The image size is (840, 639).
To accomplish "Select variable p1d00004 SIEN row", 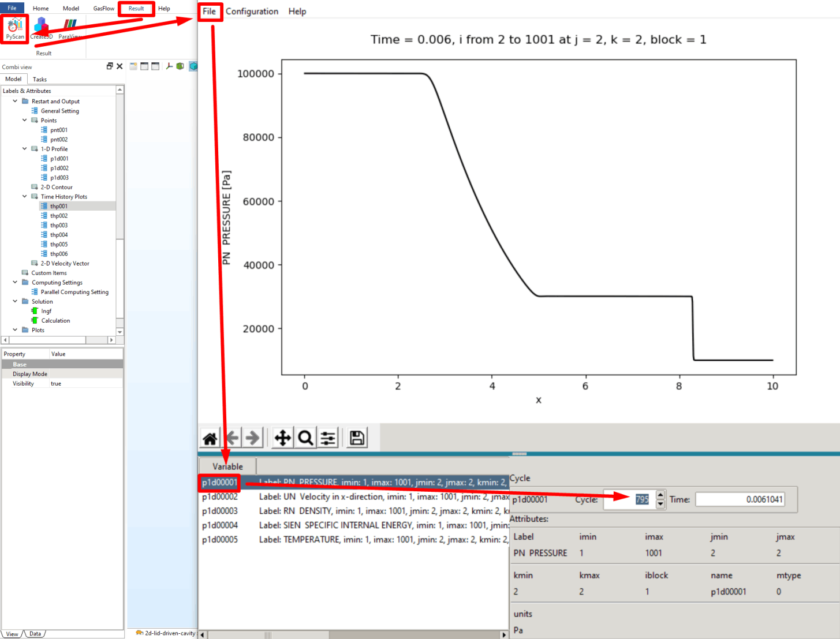I will [354, 525].
